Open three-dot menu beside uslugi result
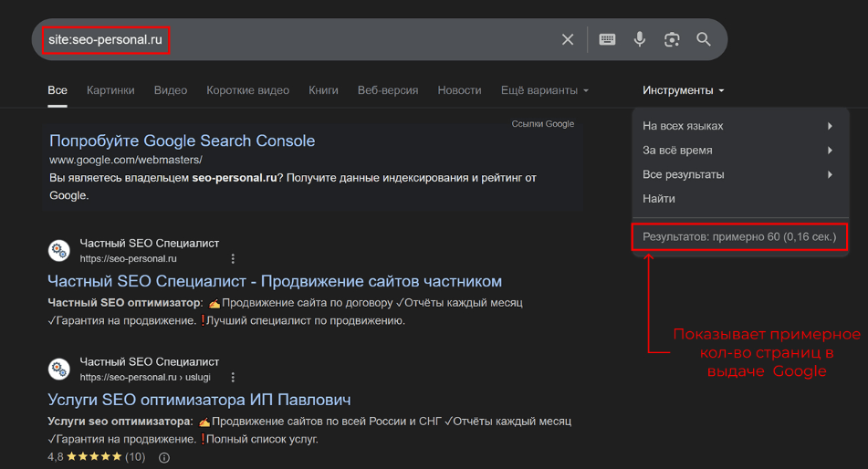This screenshot has width=868, height=469. click(233, 378)
